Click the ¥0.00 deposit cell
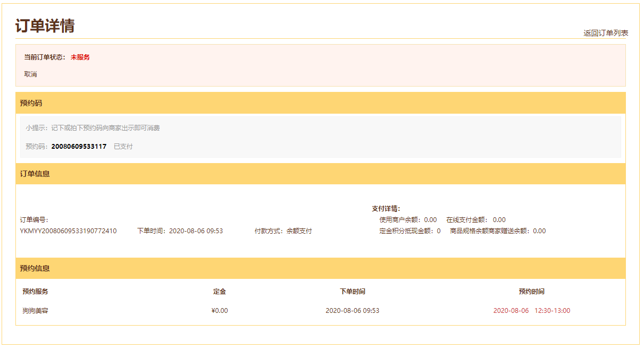644x349 pixels. [x=220, y=311]
